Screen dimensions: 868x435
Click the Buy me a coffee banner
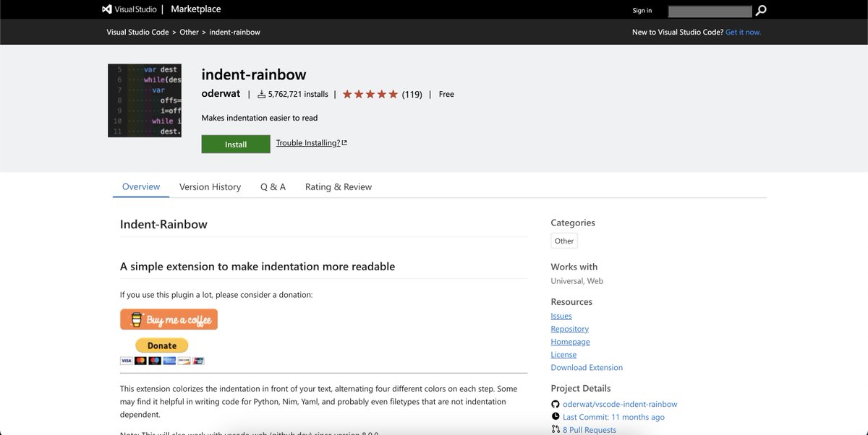(169, 319)
